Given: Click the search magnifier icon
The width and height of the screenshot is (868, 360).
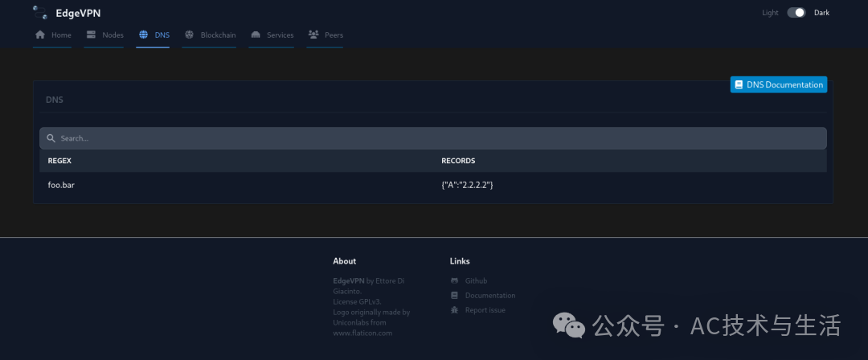Looking at the screenshot, I should point(51,138).
